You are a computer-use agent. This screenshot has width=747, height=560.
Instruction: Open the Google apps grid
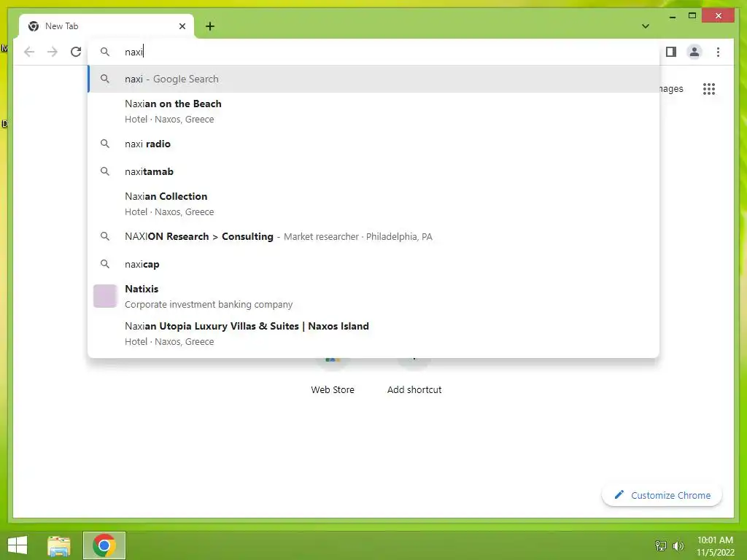click(x=709, y=89)
